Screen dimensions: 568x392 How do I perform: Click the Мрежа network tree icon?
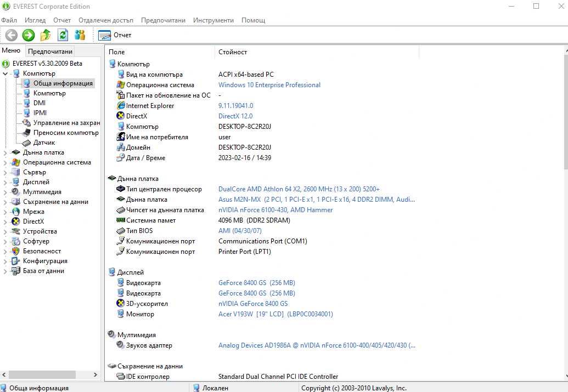pos(16,212)
